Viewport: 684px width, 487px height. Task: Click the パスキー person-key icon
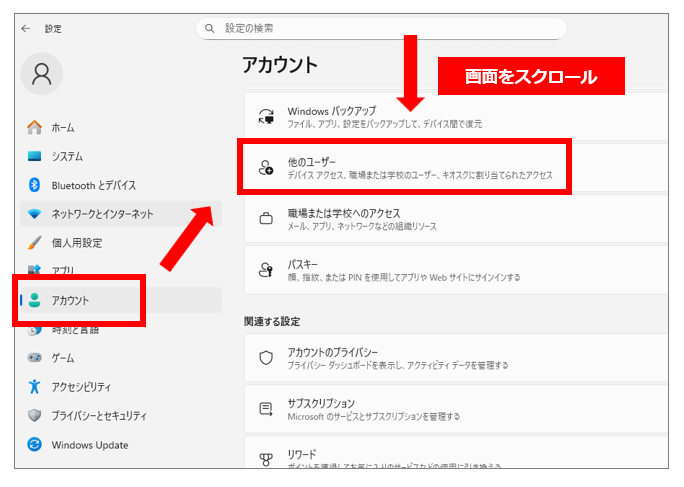tap(266, 270)
